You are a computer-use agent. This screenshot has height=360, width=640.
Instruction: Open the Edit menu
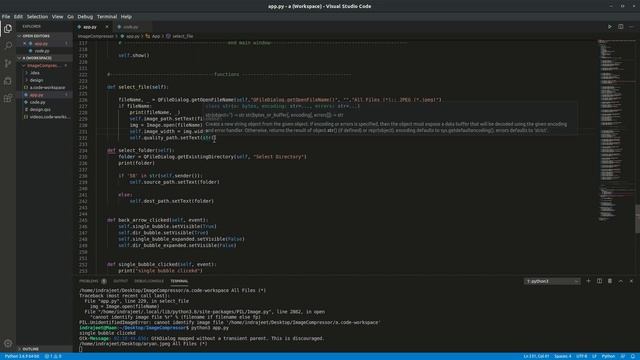[18, 17]
